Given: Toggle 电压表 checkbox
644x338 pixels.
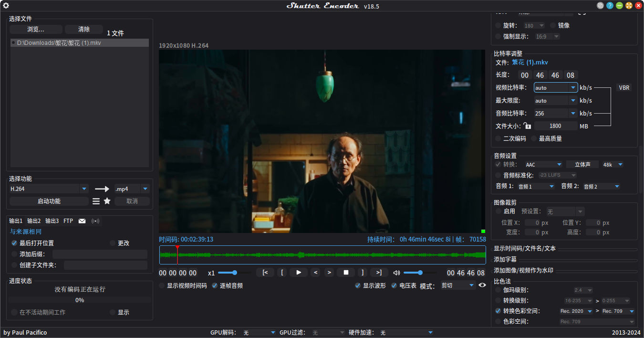Looking at the screenshot, I should coord(394,285).
